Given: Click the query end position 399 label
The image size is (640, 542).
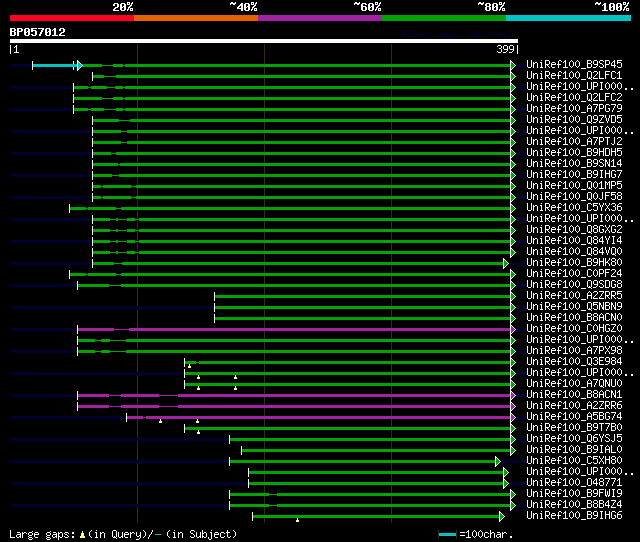Looking at the screenshot, I should click(x=505, y=49).
